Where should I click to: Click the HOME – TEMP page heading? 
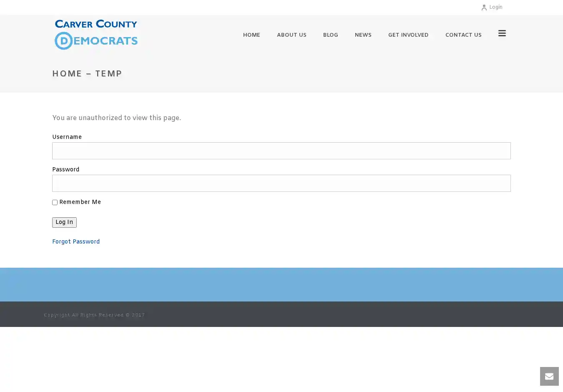tap(87, 74)
